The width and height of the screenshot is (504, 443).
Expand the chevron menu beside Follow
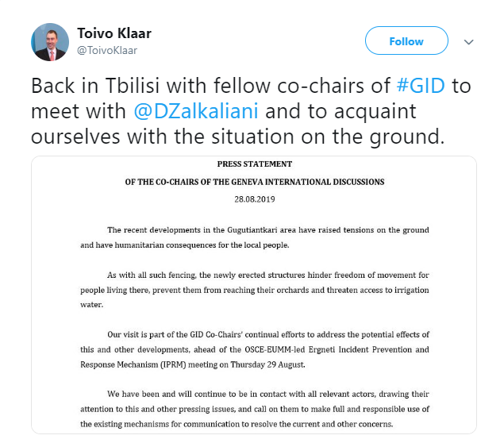pyautogui.click(x=468, y=41)
